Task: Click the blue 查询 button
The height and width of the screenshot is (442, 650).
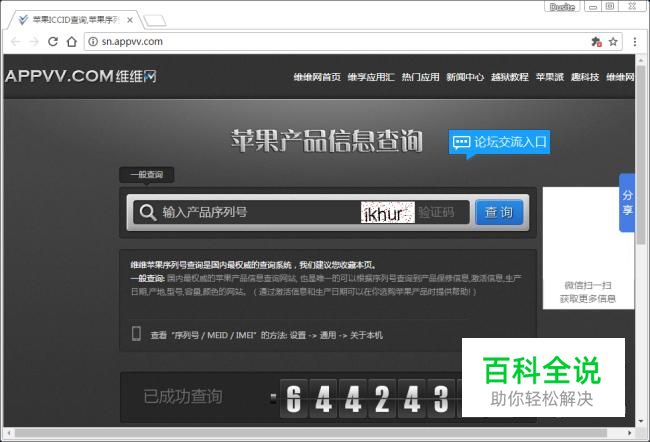Action: point(499,212)
